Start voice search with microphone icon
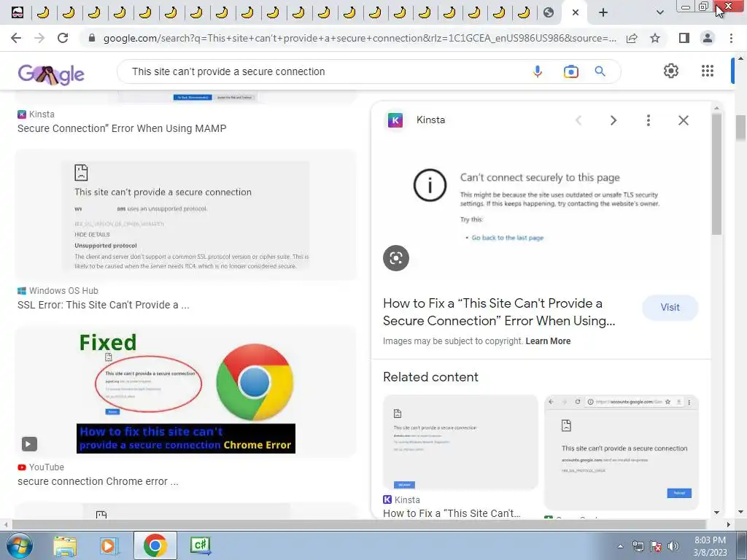 [x=538, y=71]
